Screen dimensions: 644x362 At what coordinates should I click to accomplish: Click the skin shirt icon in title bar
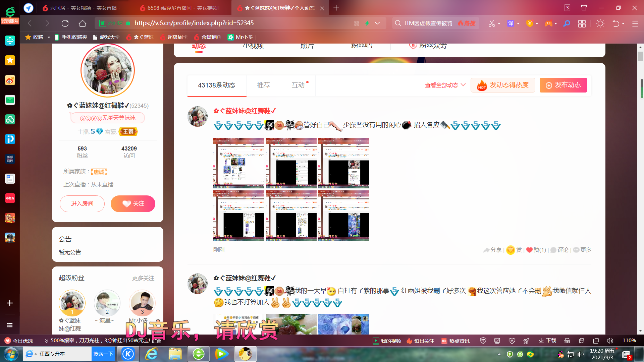pos(584,8)
